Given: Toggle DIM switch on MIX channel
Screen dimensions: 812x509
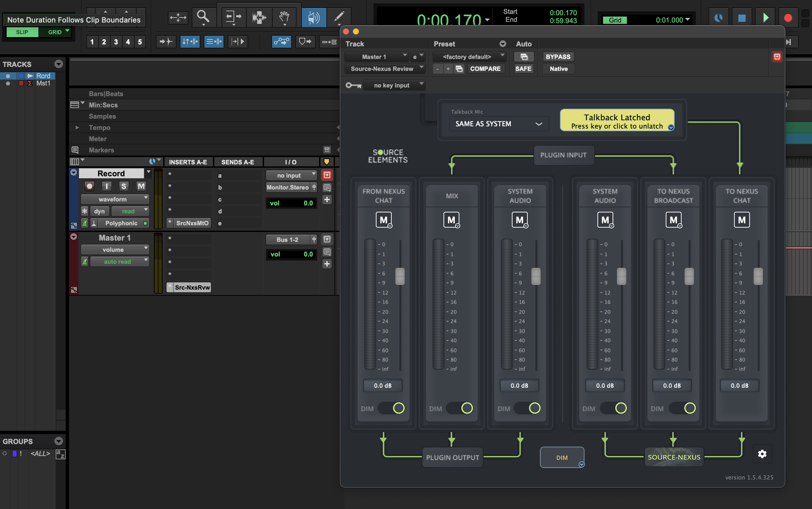Looking at the screenshot, I should [x=460, y=408].
